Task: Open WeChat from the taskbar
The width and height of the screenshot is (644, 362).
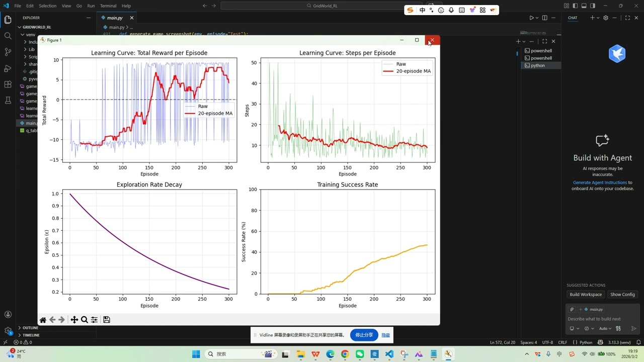Action: pyautogui.click(x=360, y=354)
